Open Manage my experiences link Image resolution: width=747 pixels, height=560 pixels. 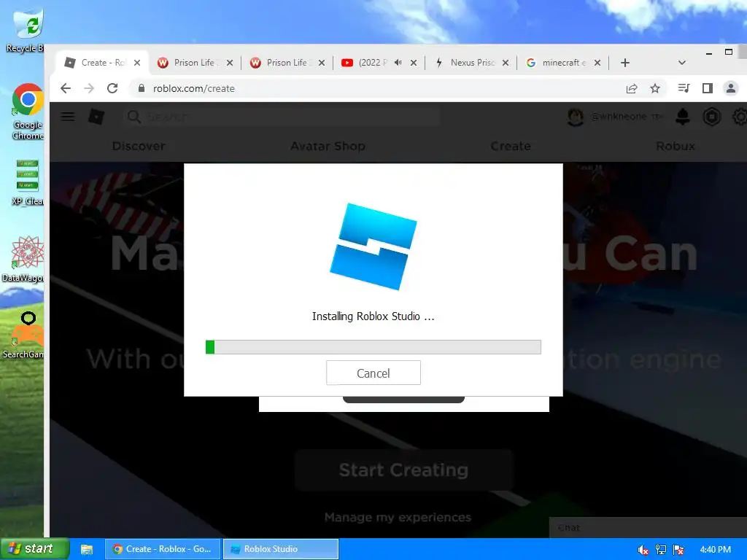(398, 517)
